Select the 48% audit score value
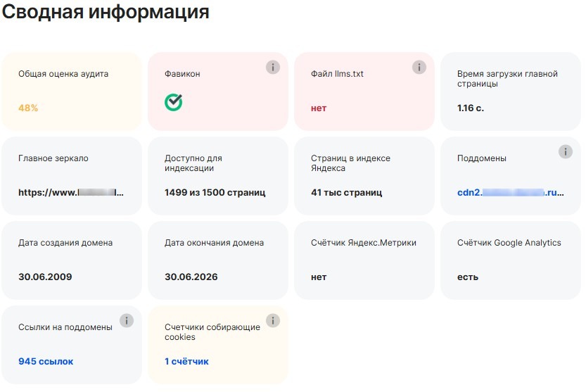The image size is (586, 392). [x=28, y=108]
